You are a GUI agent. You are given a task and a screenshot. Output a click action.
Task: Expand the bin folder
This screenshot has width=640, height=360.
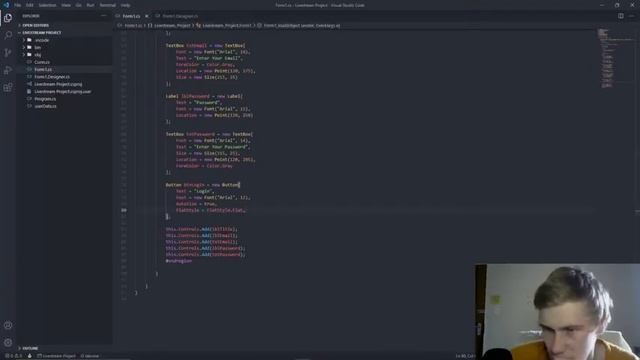[x=38, y=47]
